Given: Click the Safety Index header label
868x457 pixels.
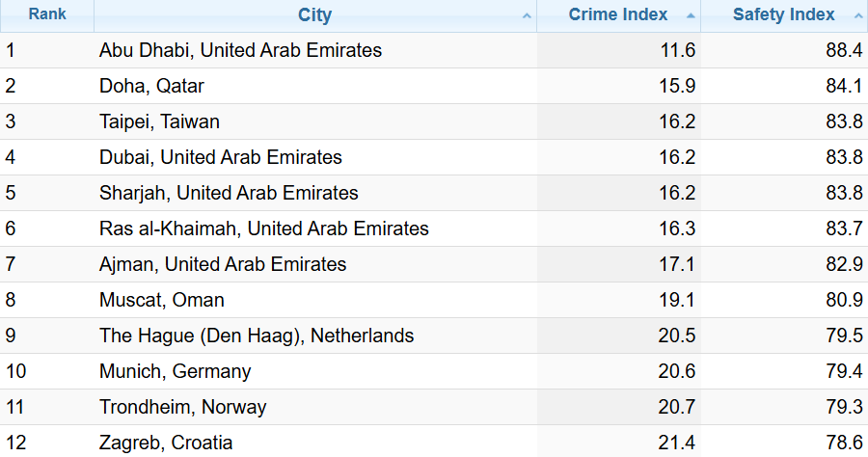Looking at the screenshot, I should point(783,14).
